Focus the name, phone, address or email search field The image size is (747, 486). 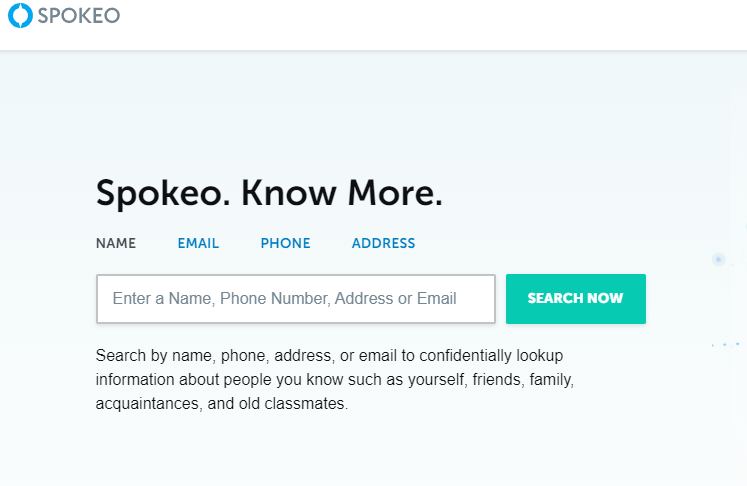[x=296, y=299]
